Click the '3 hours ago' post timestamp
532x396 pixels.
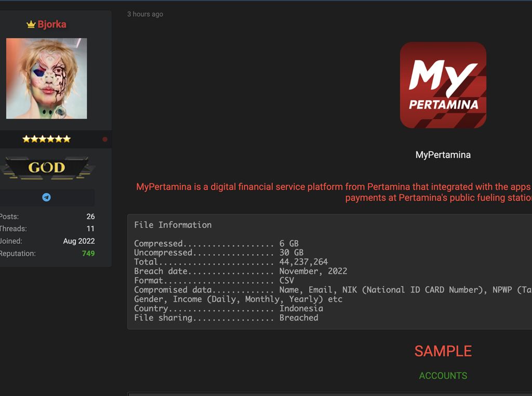[145, 14]
